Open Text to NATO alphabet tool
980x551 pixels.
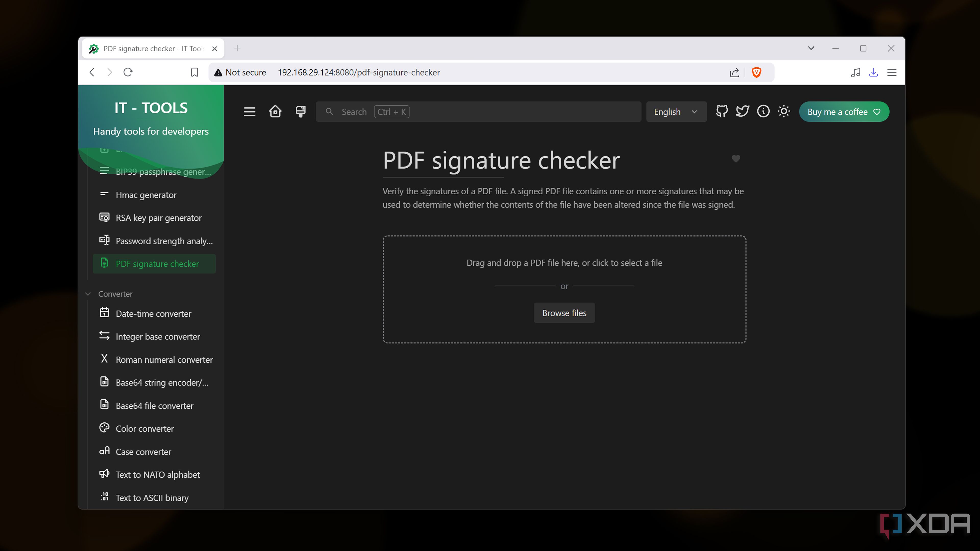[154, 474]
